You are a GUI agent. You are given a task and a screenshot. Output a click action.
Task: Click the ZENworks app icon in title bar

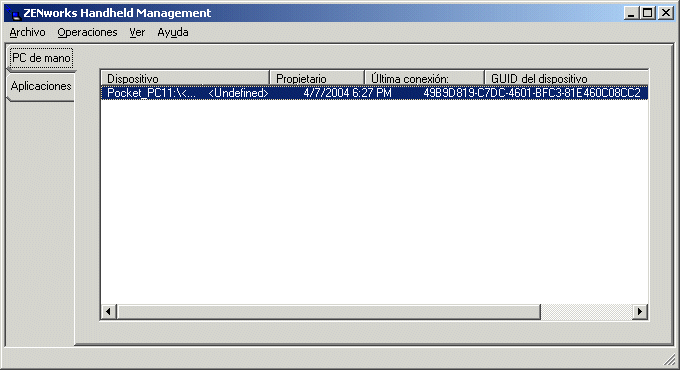click(14, 13)
